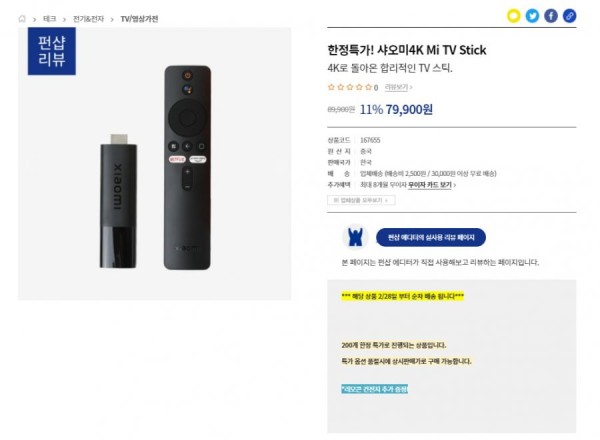Image resolution: width=600 pixels, height=440 pixels.
Task: Open the 테크 breadcrumb category
Action: pyautogui.click(x=50, y=19)
